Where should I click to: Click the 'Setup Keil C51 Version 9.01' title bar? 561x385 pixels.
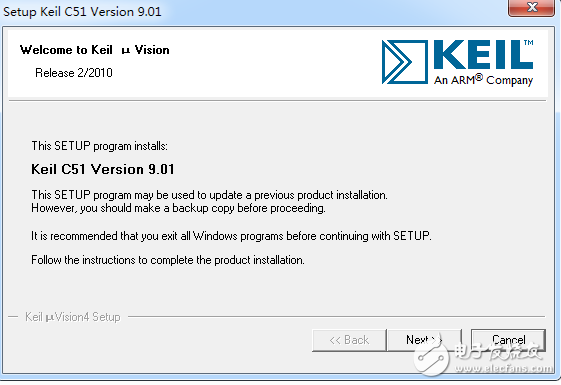[82, 11]
